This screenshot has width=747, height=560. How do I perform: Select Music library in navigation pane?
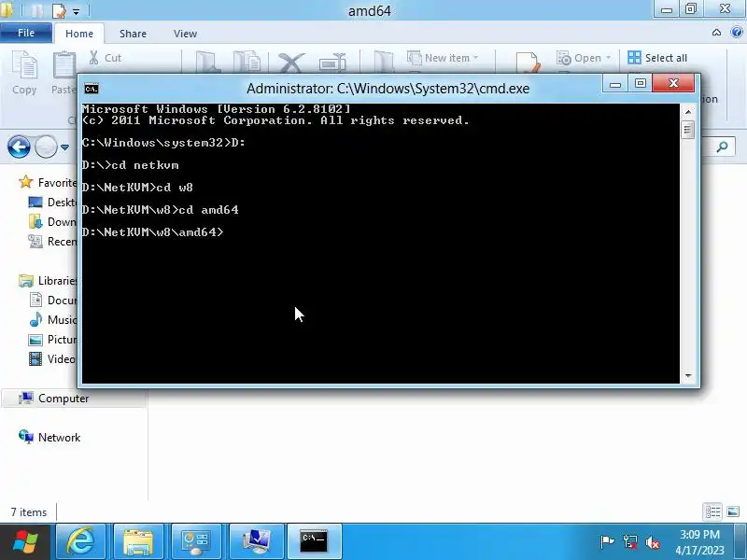tap(52, 319)
